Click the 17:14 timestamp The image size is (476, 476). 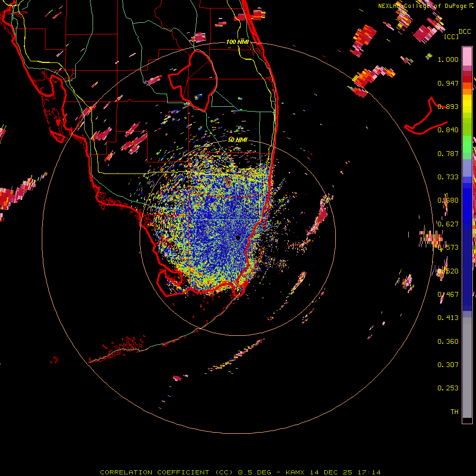pyautogui.click(x=369, y=472)
